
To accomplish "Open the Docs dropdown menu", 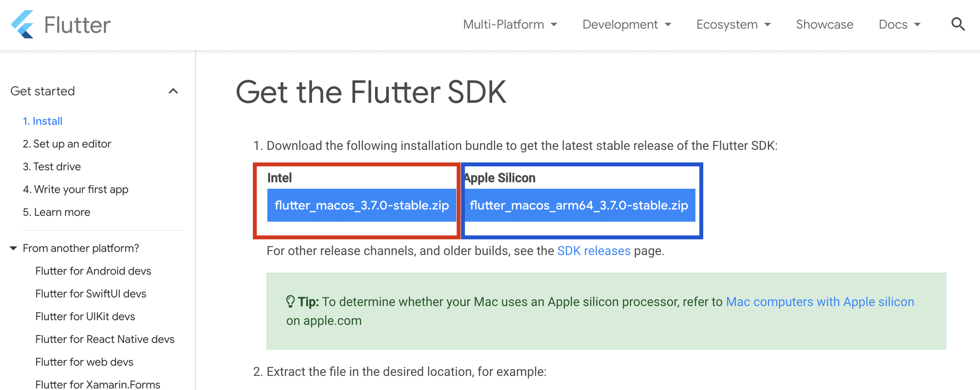I will coord(900,24).
